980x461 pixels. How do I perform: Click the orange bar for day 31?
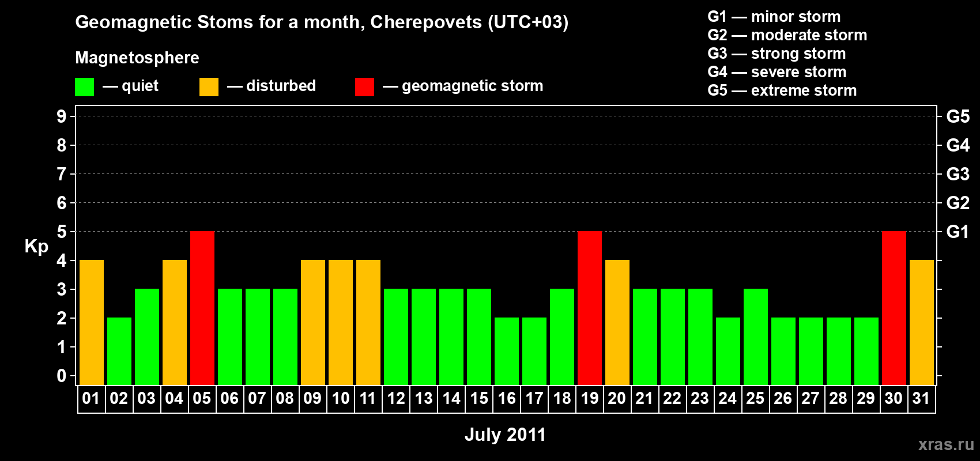click(x=922, y=322)
